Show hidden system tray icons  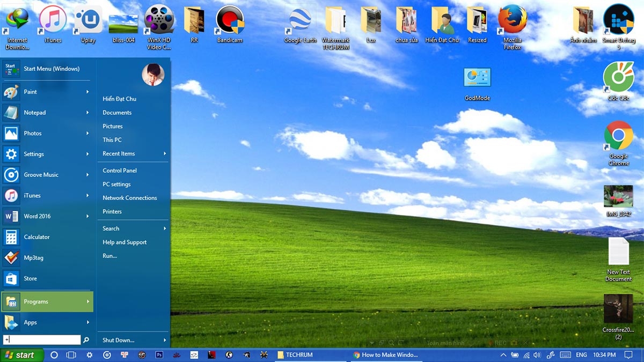[503, 355]
